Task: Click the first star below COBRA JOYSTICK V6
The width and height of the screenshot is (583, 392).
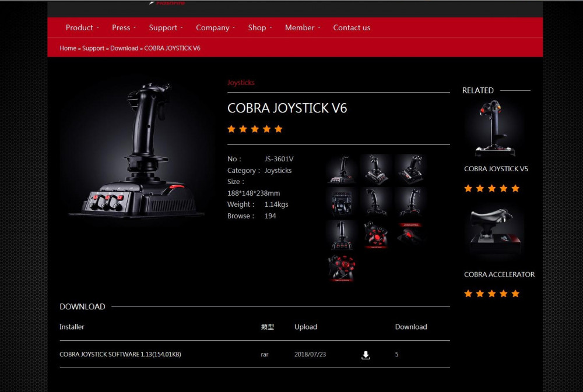Action: click(x=231, y=129)
